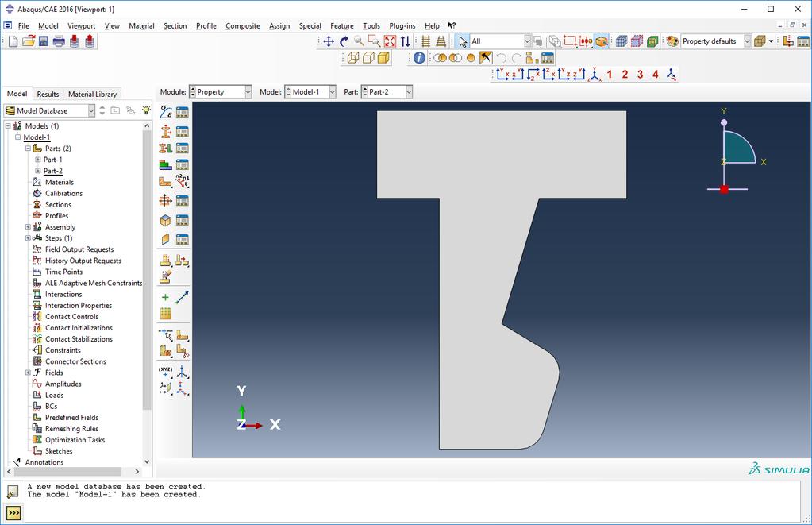Click the Pan View four-arrow icon
812x525 pixels.
tap(329, 41)
